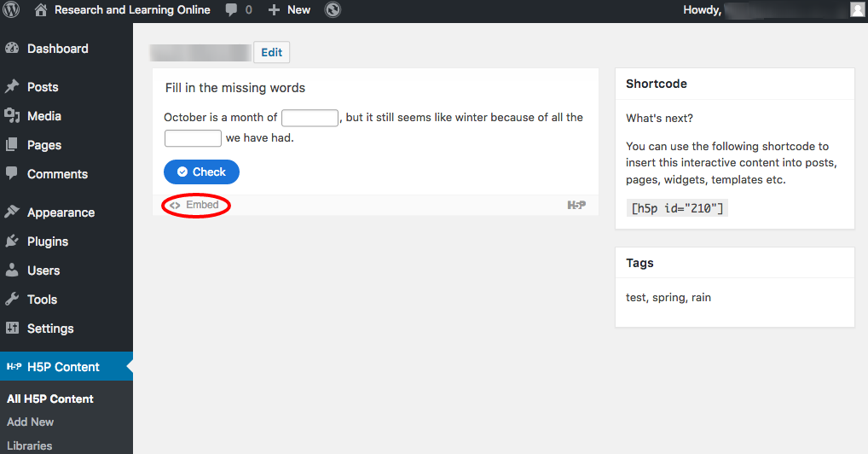Click the Pages icon in sidebar

click(x=12, y=145)
